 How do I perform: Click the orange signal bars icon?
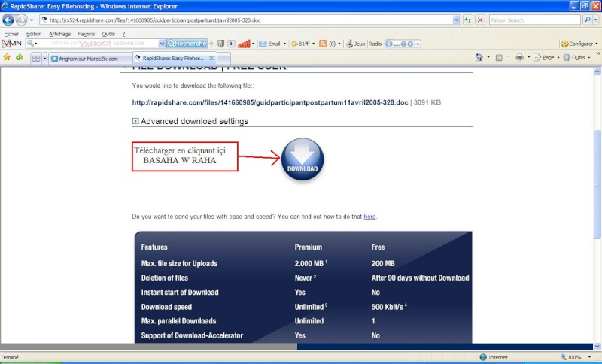(244, 44)
